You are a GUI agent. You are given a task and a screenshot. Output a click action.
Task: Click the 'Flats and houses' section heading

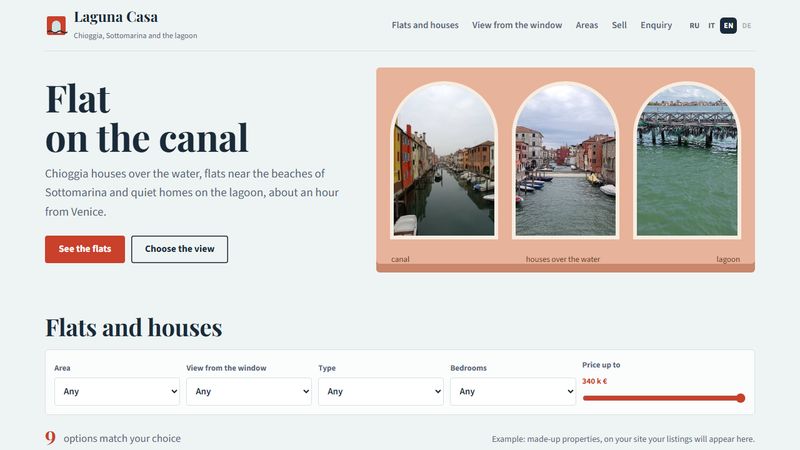(134, 327)
